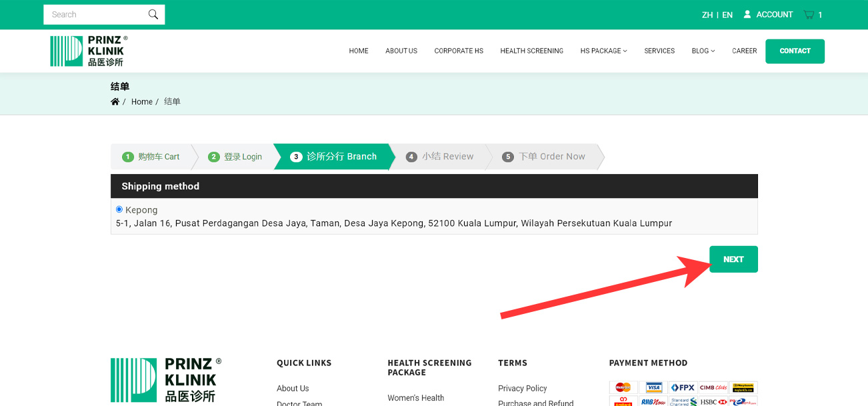
Task: Switch language to ZH
Action: click(707, 15)
